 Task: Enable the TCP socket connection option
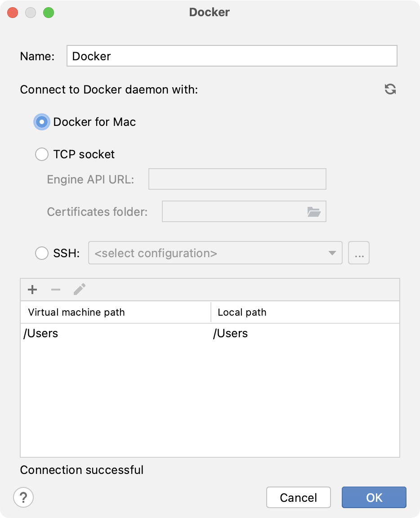[41, 154]
